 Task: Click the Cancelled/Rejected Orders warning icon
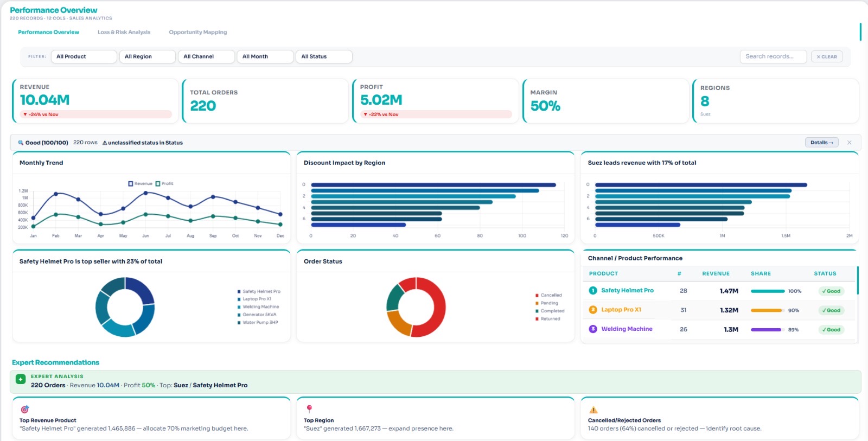(x=593, y=410)
